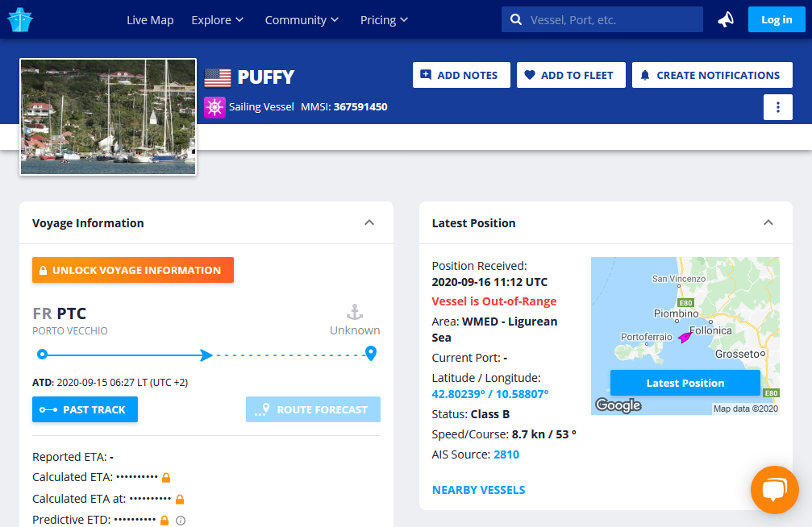Click the CREATE NOTIFICATIONS button
Viewport: 812px width, 527px height.
[x=712, y=75]
